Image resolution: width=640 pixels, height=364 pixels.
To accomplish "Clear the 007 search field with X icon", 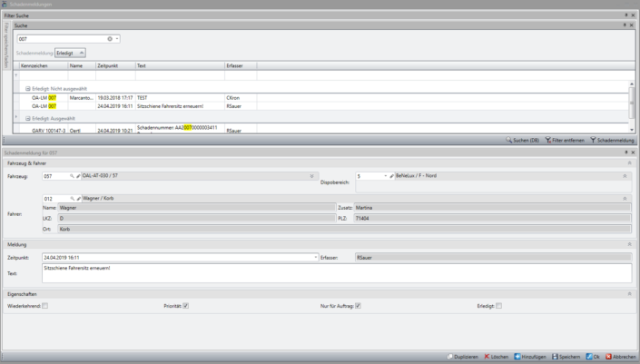I will coord(110,39).
